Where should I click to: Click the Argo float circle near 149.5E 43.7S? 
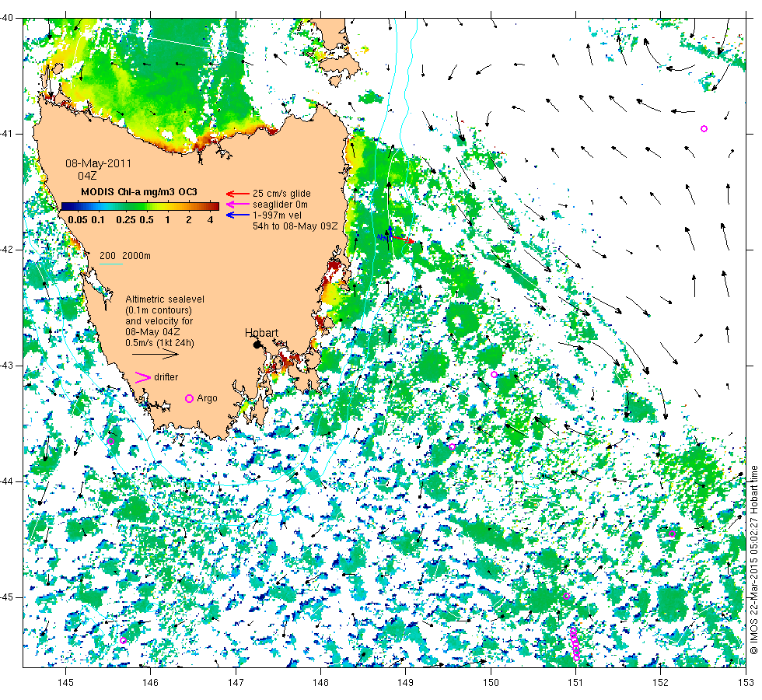tap(452, 447)
